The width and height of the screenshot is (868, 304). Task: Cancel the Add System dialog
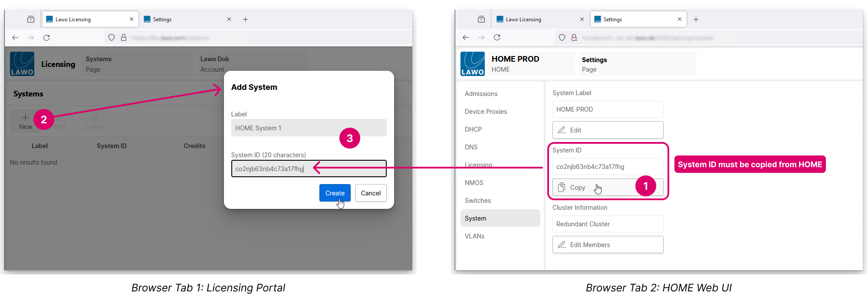[371, 193]
